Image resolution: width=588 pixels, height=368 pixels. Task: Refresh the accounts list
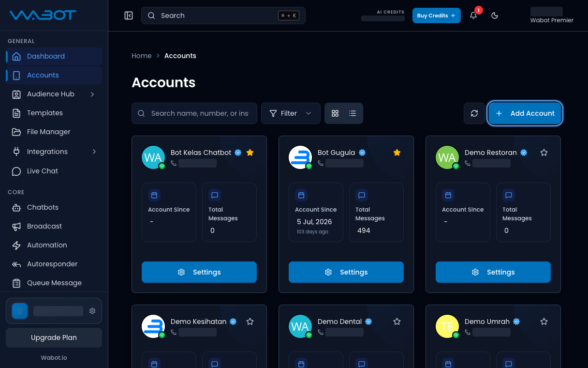(x=474, y=113)
